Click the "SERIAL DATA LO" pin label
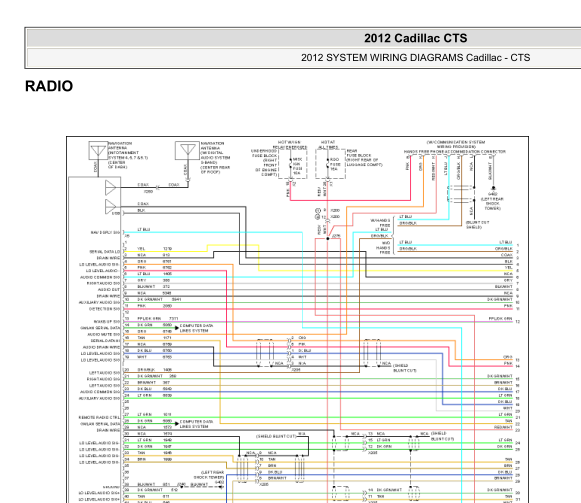The height and width of the screenshot is (503, 581). click(x=105, y=252)
